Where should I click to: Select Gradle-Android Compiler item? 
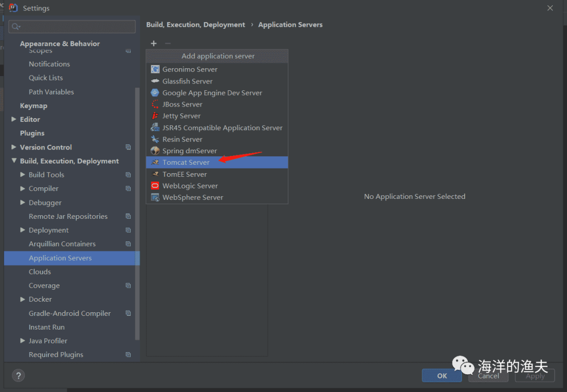[70, 313]
